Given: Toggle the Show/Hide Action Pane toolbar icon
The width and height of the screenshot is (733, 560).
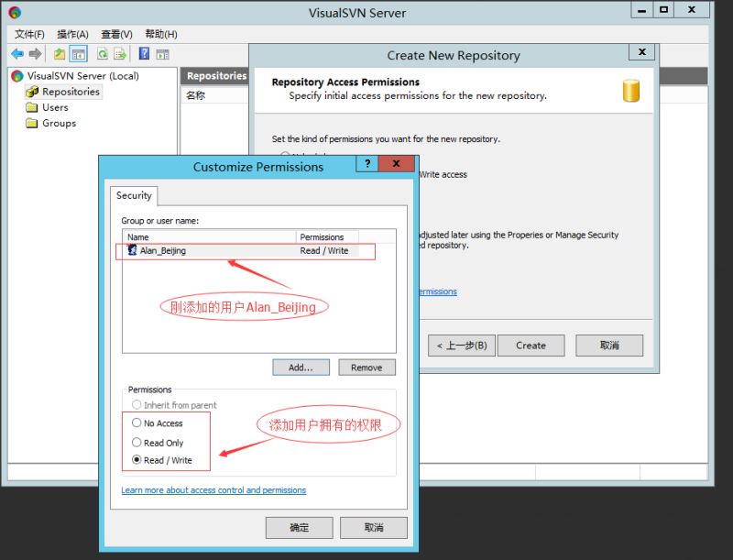Looking at the screenshot, I should click(x=162, y=54).
